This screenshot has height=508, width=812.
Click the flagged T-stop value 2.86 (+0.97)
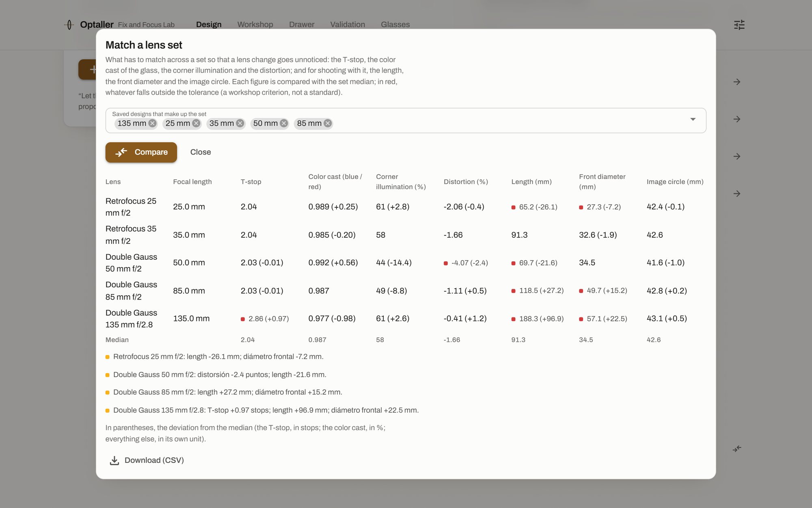(x=265, y=319)
